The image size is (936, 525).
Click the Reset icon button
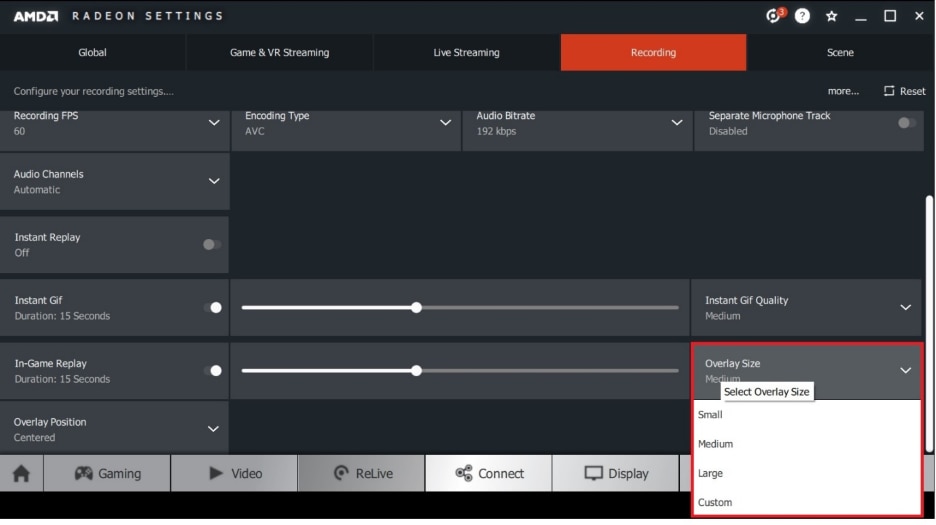[904, 91]
